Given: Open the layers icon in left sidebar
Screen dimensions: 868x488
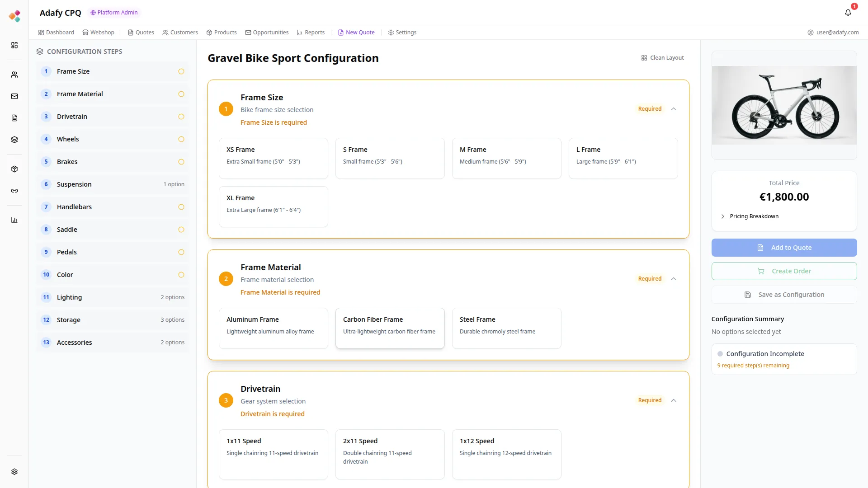Looking at the screenshot, I should tap(14, 140).
